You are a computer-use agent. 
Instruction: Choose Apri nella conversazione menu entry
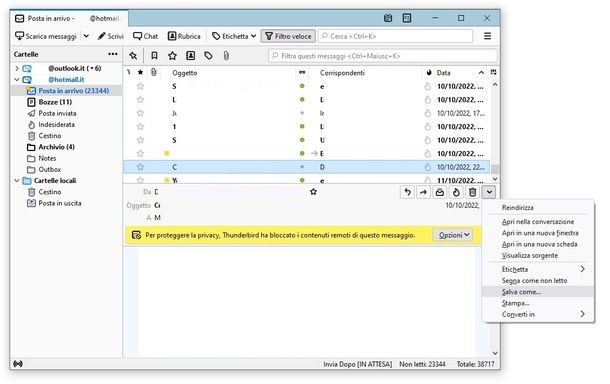click(x=538, y=222)
